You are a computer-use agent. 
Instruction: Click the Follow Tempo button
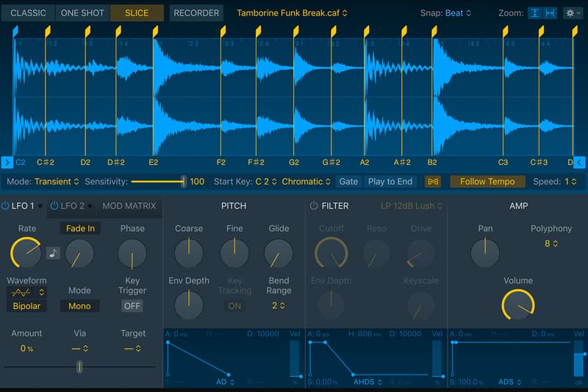(487, 182)
